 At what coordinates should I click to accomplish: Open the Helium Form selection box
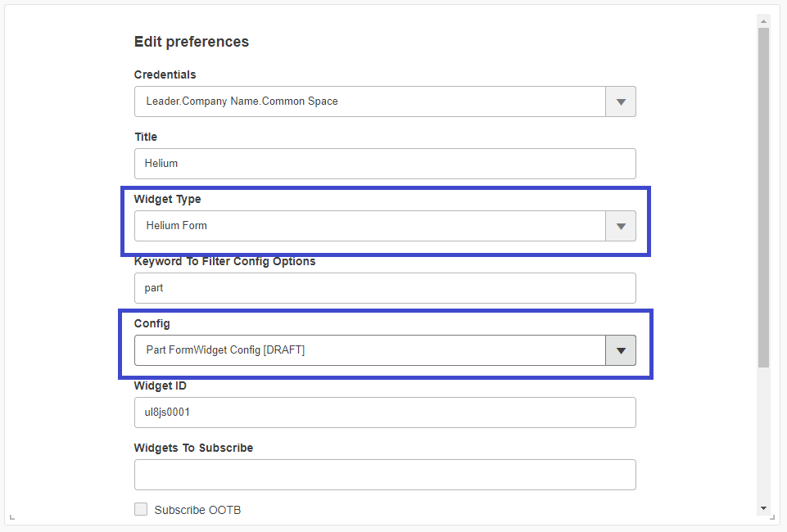[369, 226]
